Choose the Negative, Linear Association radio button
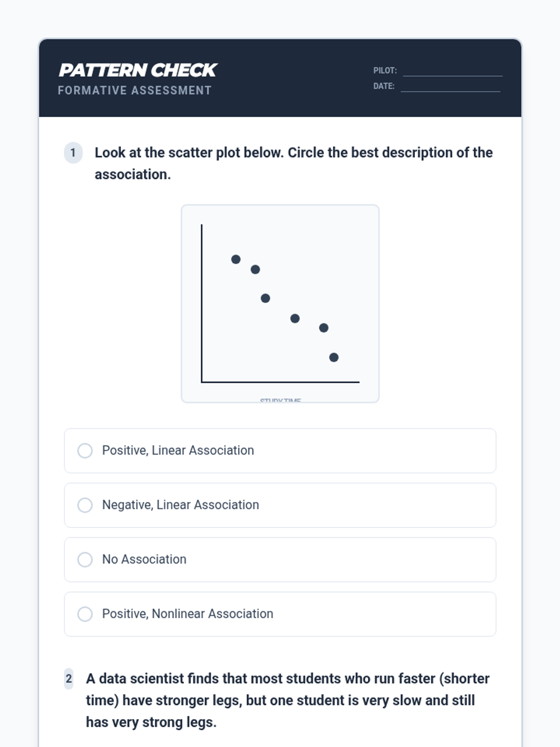 click(85, 505)
